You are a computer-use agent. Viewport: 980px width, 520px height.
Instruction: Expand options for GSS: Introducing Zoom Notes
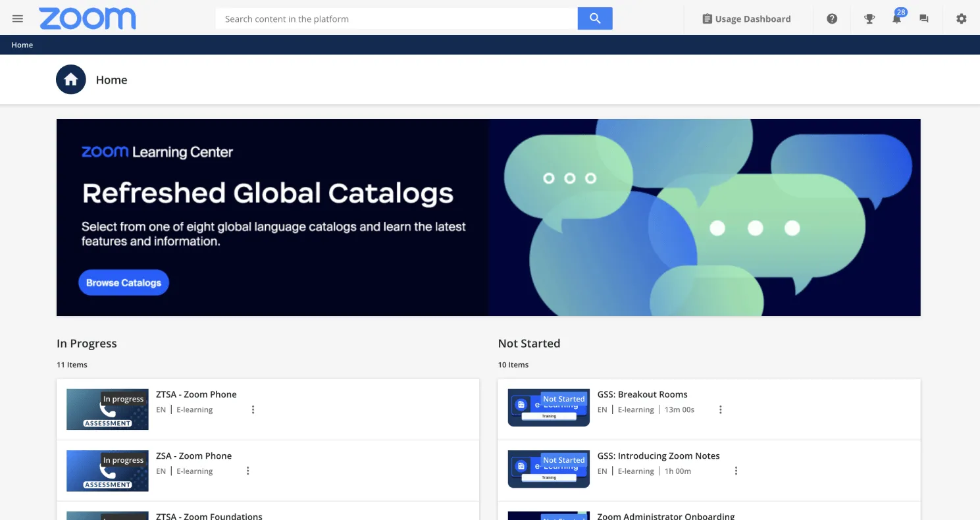pos(736,471)
